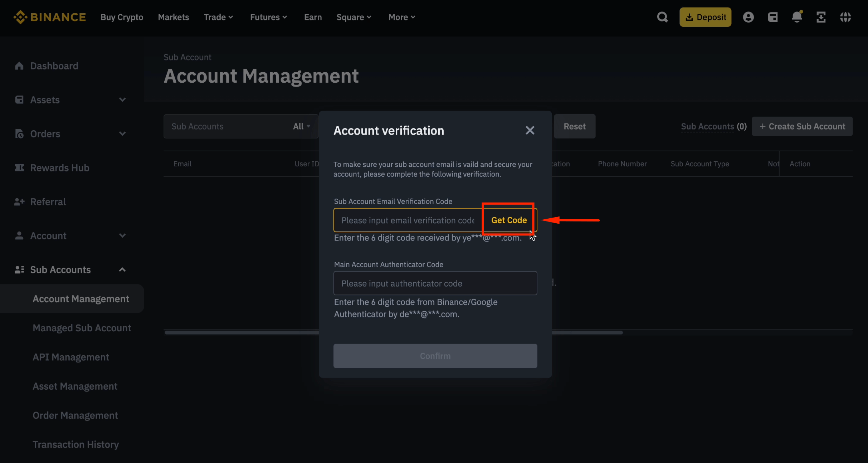This screenshot has height=463, width=868.
Task: Open the wallet icon in header
Action: pyautogui.click(x=772, y=17)
